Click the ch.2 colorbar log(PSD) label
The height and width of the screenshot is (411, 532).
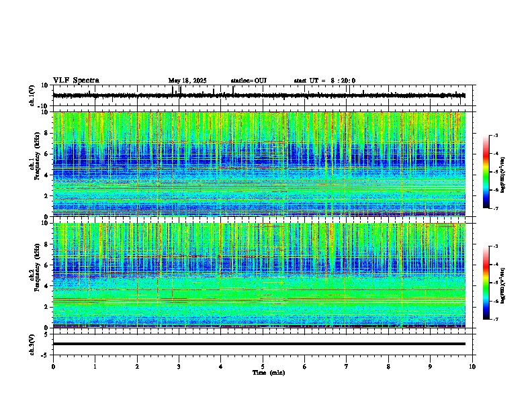[502, 285]
